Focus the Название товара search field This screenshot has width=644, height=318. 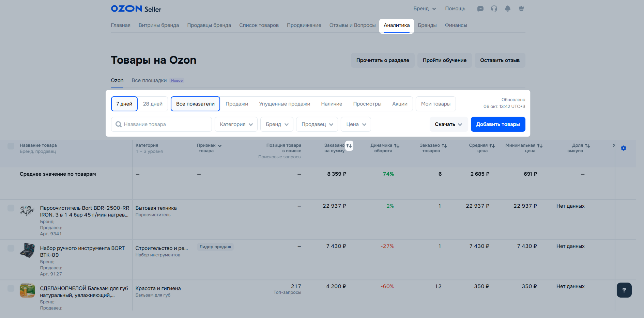(162, 124)
